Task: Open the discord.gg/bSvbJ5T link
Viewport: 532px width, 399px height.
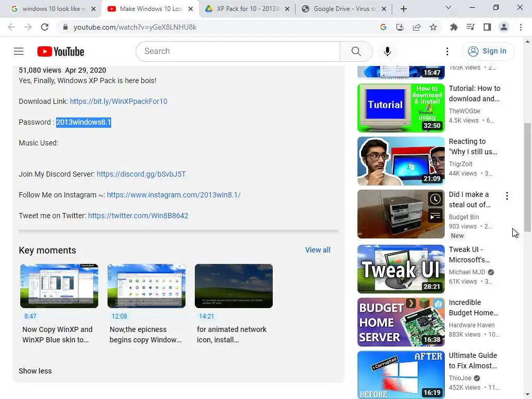Action: click(x=141, y=174)
